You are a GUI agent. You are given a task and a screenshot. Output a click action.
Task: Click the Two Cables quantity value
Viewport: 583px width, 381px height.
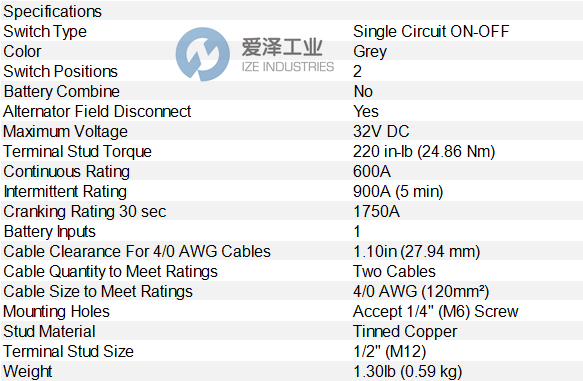[x=394, y=272]
